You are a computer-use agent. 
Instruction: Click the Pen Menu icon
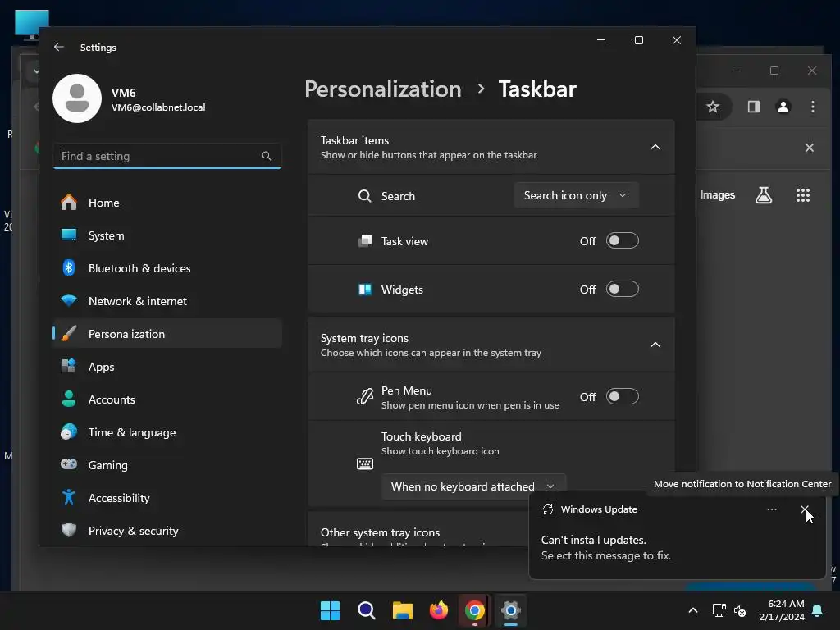coord(365,396)
